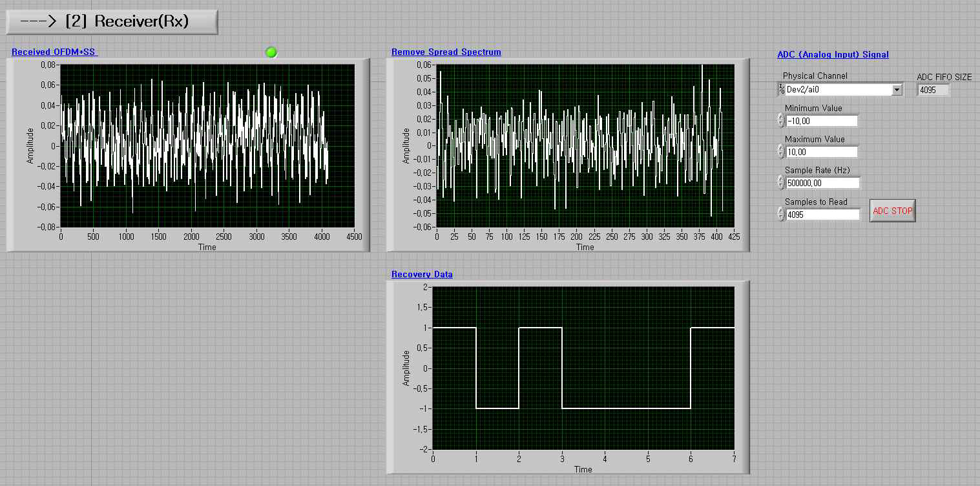Click the Physical Channel label
The image size is (980, 486).
click(815, 76)
